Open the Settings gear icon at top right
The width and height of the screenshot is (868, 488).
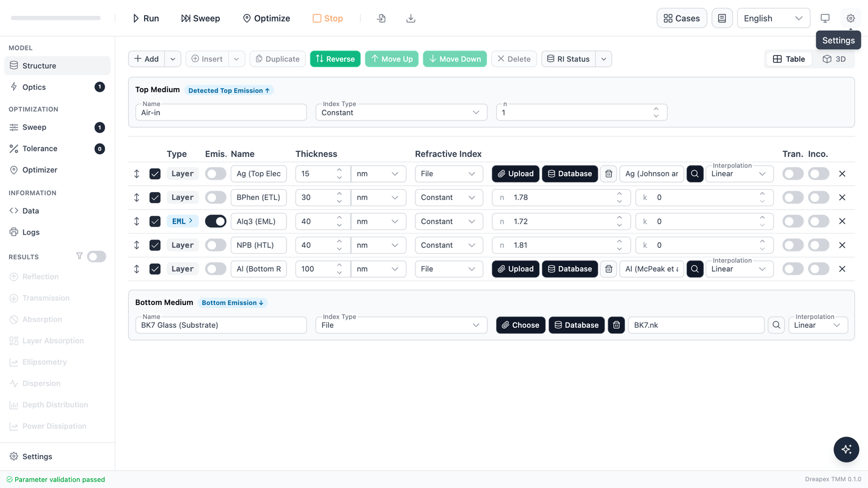(850, 18)
